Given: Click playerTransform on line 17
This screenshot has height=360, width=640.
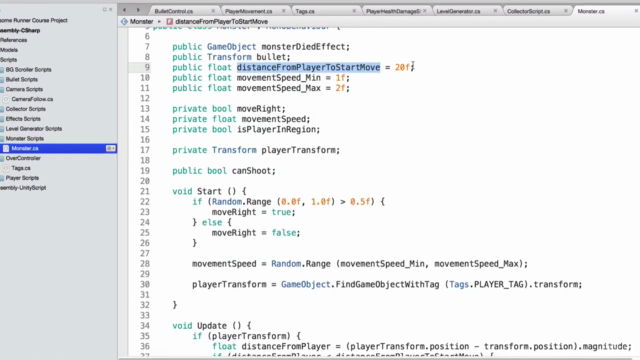Looking at the screenshot, I should point(298,150).
